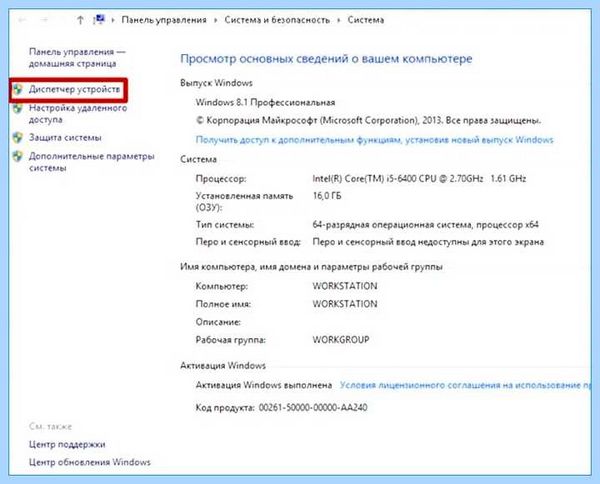Click the Windows 8.1 Профессиональная text
This screenshot has width=600, height=484.
coord(265,103)
